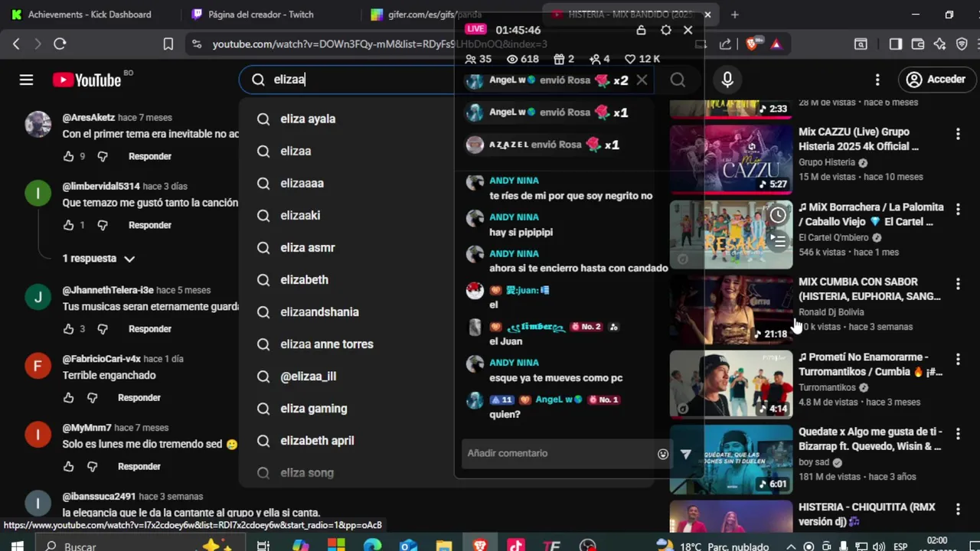The image size is (980, 551).
Task: Open options menu for Quedate x Algo video
Action: click(958, 435)
